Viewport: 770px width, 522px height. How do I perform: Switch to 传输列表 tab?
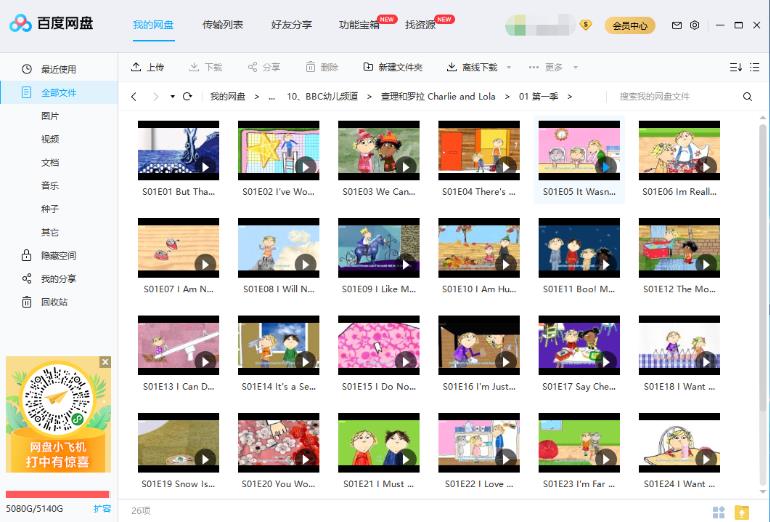[222, 25]
